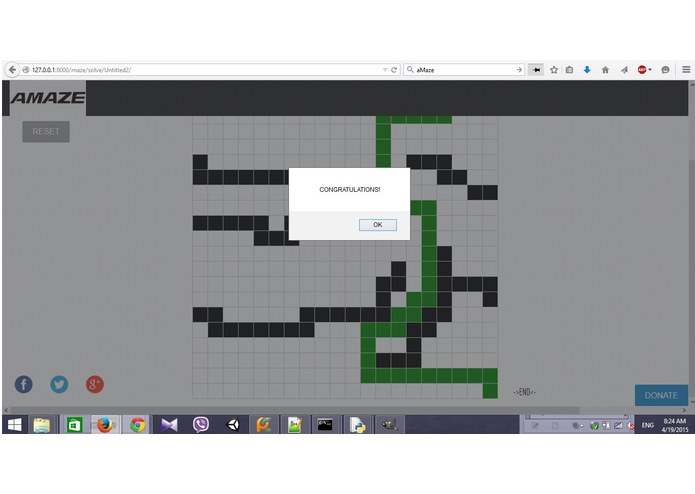The height and width of the screenshot is (494, 695).
Task: Switch to Firefox in the taskbar
Action: tap(105, 425)
